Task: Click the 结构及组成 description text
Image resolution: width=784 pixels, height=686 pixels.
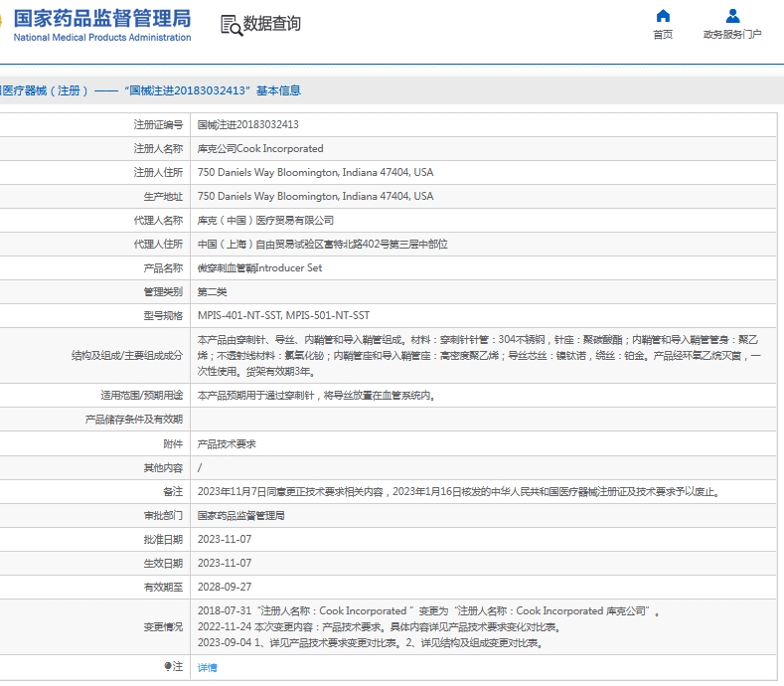Action: coord(479,356)
